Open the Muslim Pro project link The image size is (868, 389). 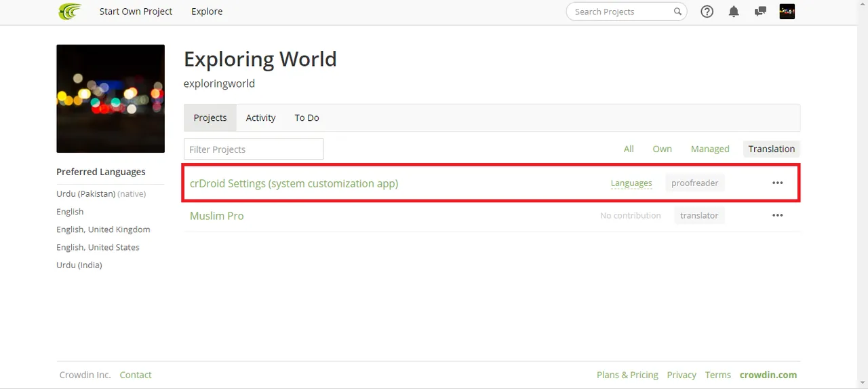point(216,216)
